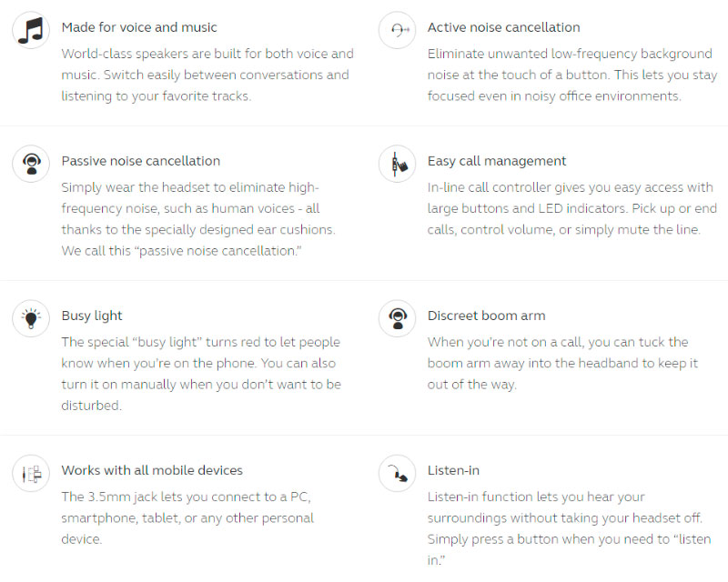This screenshot has width=728, height=582.
Task: Click the music note icon
Action: point(31,30)
